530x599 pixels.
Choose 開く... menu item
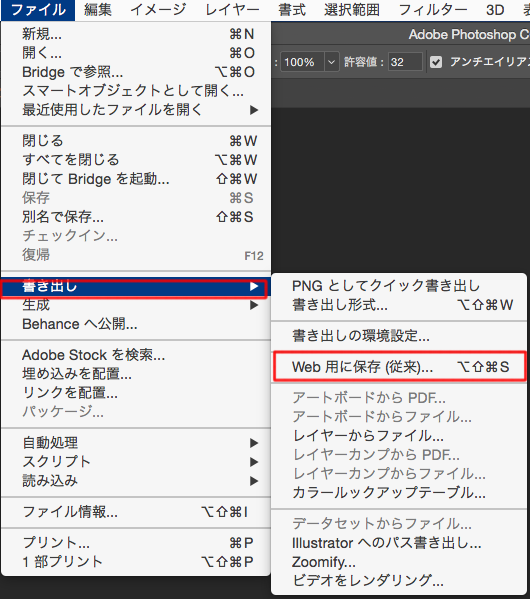(x=136, y=53)
